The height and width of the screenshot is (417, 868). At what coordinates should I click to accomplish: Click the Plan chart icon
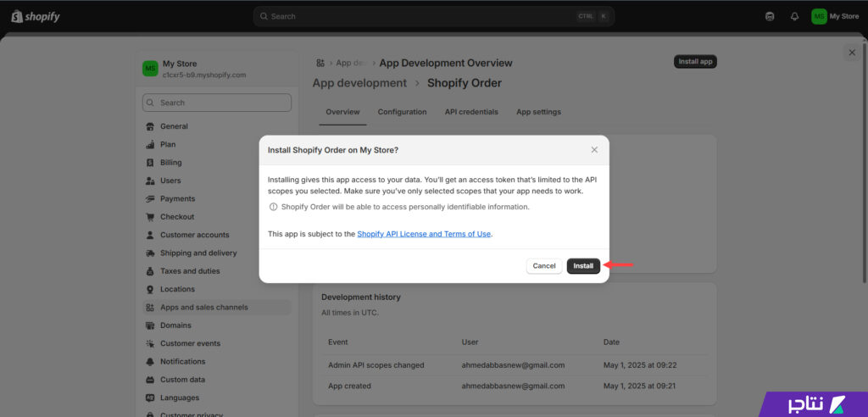click(x=150, y=145)
